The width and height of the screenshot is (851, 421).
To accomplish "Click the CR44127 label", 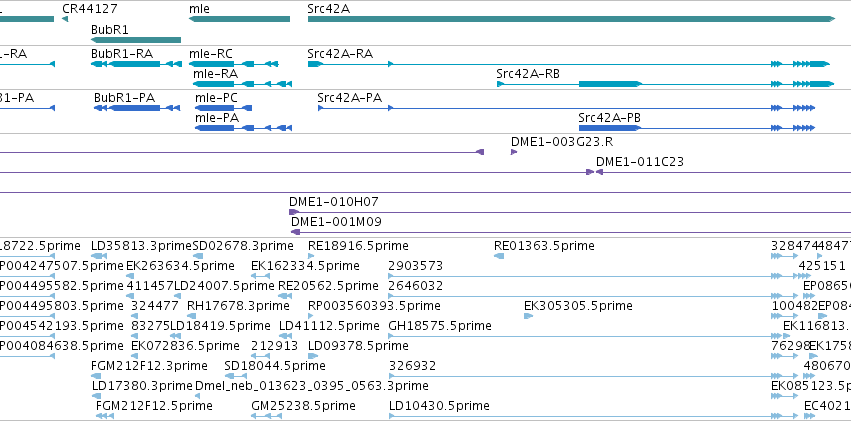I will [x=90, y=9].
